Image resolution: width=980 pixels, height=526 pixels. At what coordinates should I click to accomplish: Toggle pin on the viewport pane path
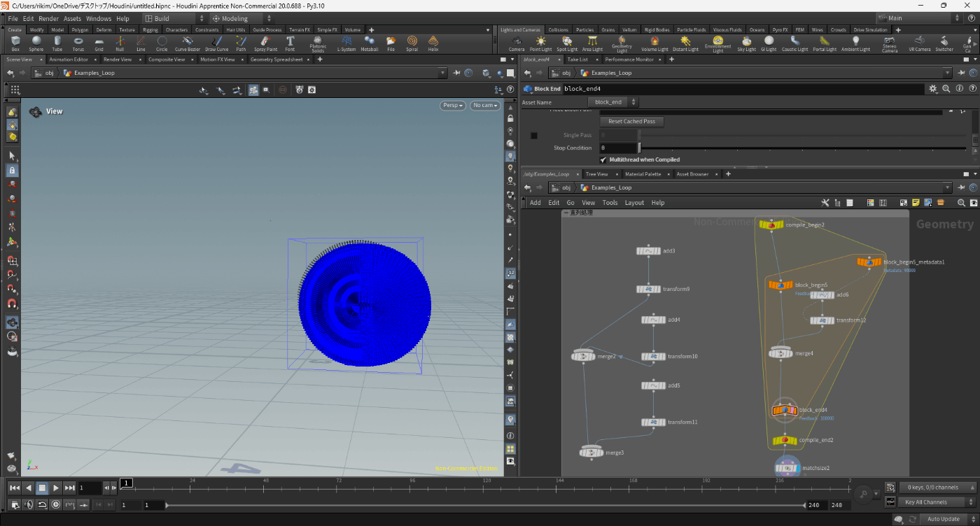[456, 73]
